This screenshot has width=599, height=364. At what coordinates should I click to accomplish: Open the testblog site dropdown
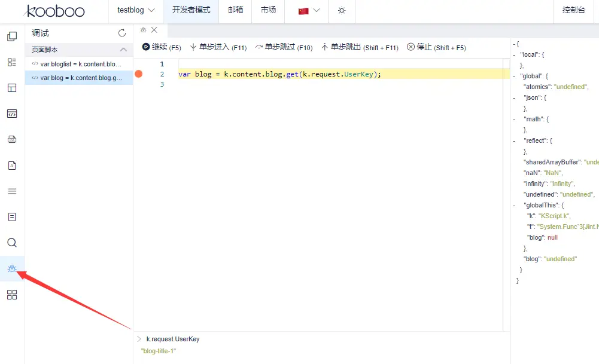pos(136,10)
